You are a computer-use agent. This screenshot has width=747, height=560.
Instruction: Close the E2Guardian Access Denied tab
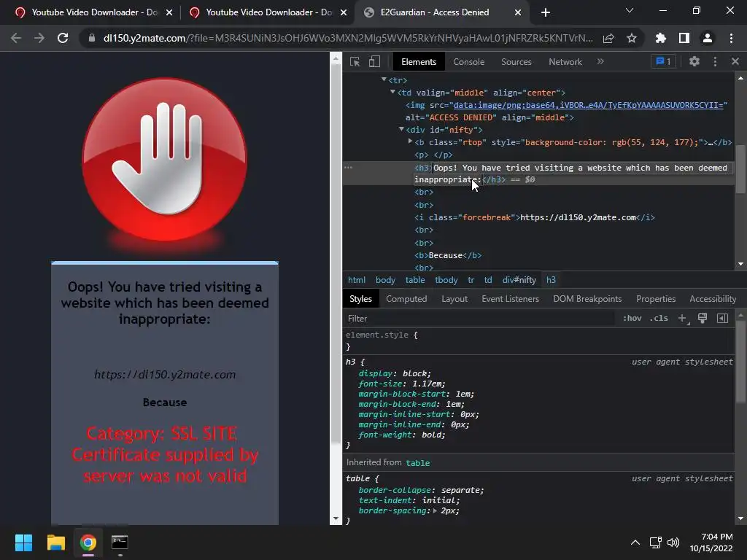coord(518,12)
